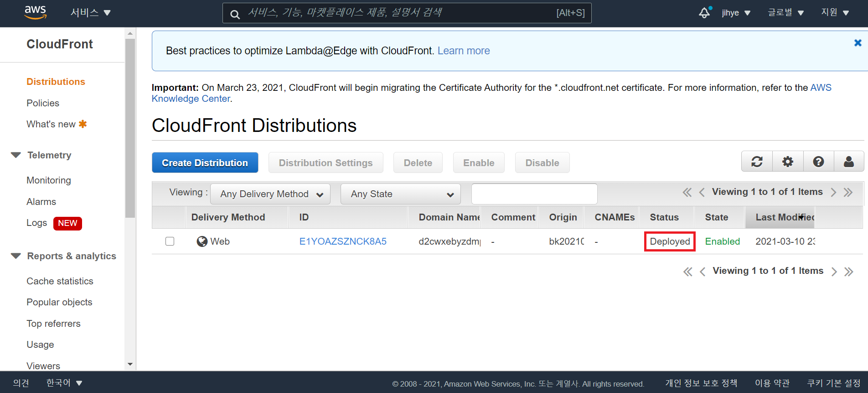
Task: Open What's new in sidebar
Action: (x=51, y=124)
